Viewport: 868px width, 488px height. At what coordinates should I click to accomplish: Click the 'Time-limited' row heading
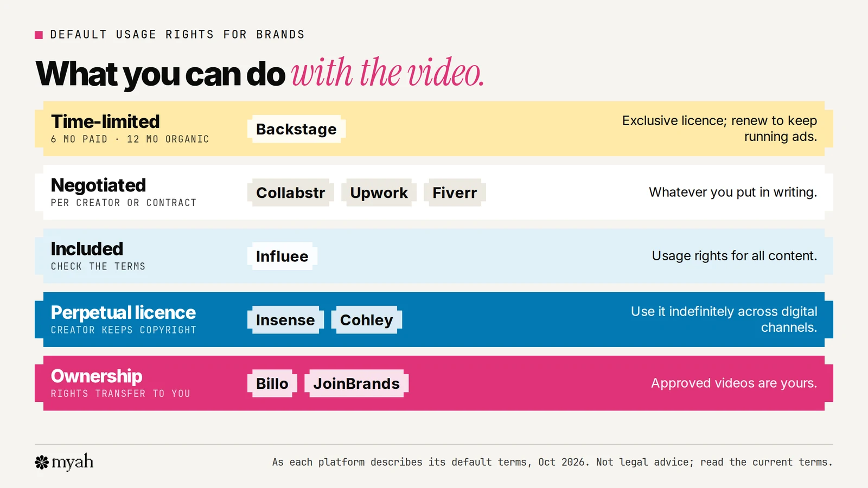(x=105, y=121)
